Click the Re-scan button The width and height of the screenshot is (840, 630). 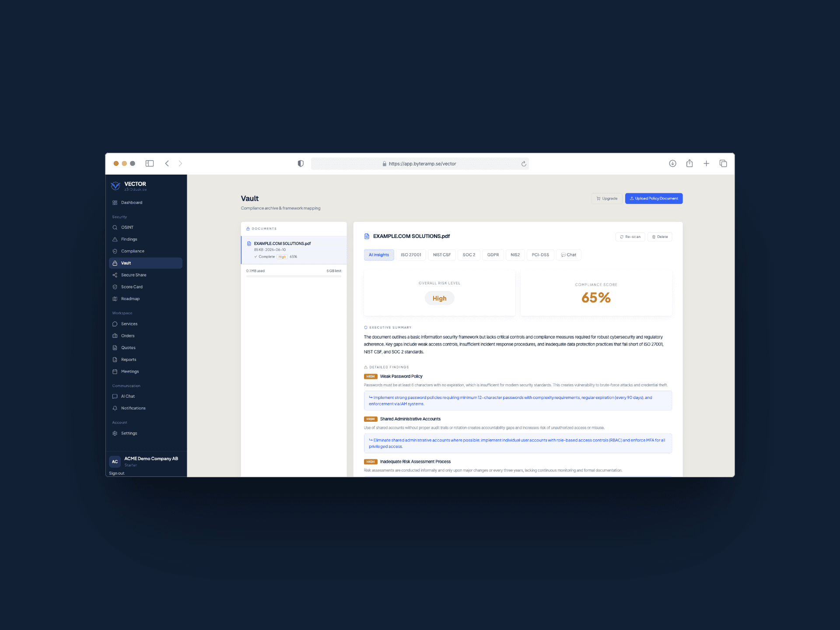[x=630, y=237]
